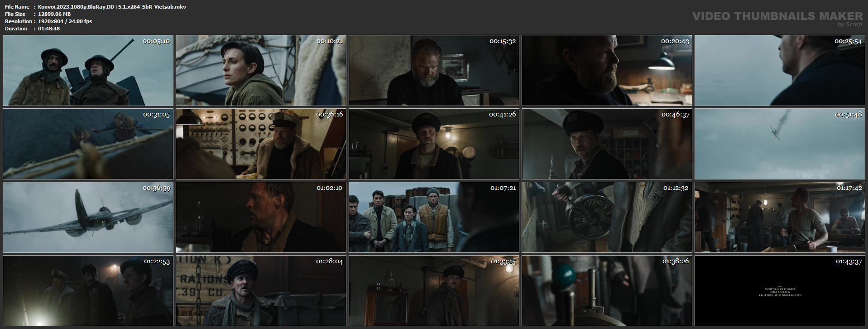Image resolution: width=868 pixels, height=329 pixels.
Task: Click the 00:51:48 timestamp label
Action: 848,115
